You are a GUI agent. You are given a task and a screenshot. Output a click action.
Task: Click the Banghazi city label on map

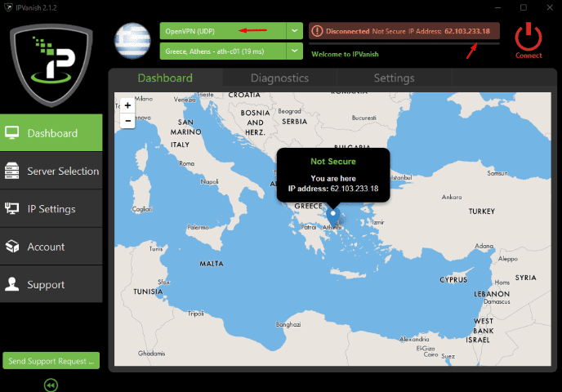(x=288, y=324)
